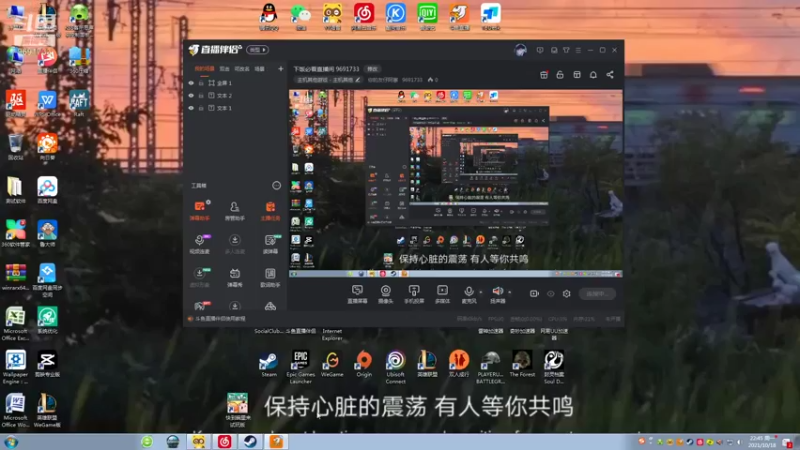Screen dimensions: 800x450
Task: Hide the 全屏 1 source layer
Action: pyautogui.click(x=191, y=83)
